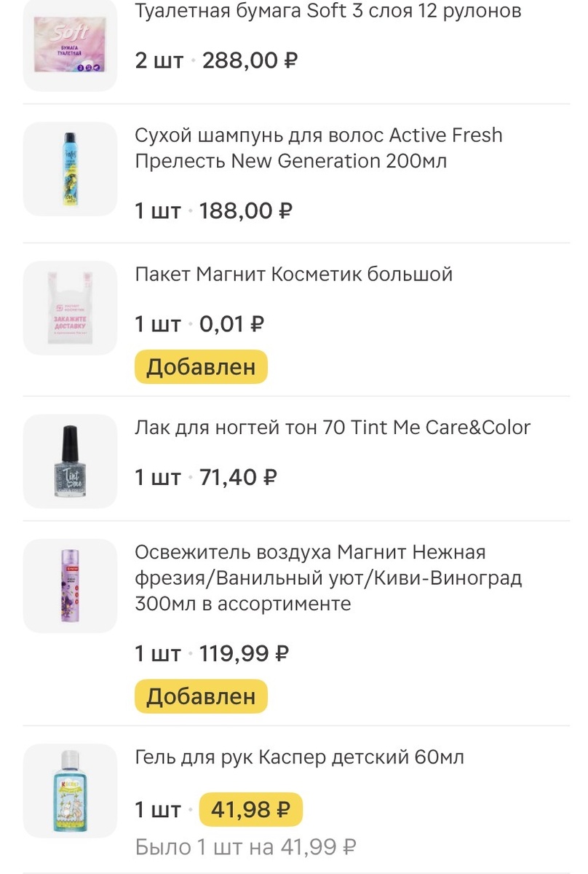
Task: Tap the 288,00 ₽ toilet paper price
Action: click(250, 60)
